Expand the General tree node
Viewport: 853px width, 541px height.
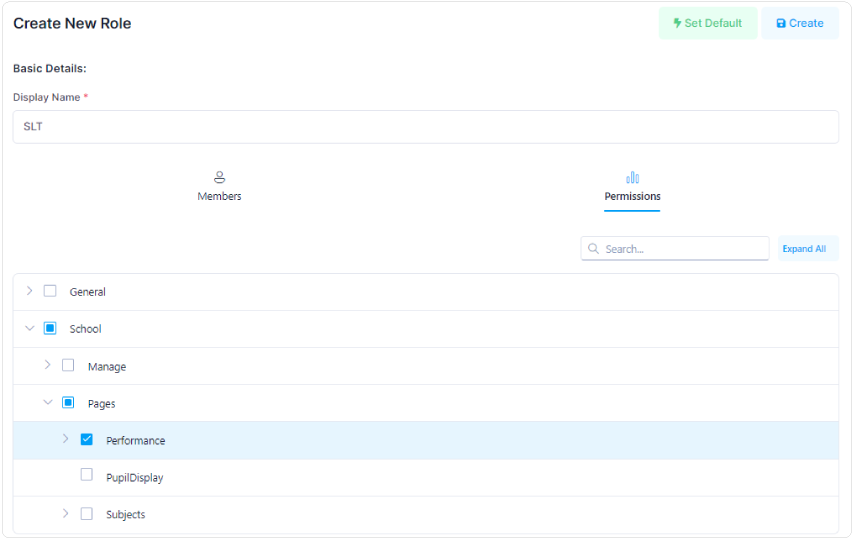29,291
